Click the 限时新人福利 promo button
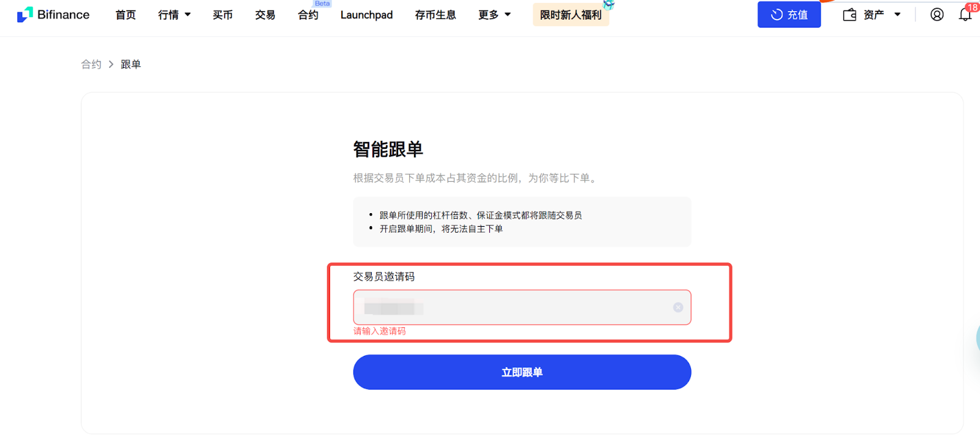 (571, 15)
